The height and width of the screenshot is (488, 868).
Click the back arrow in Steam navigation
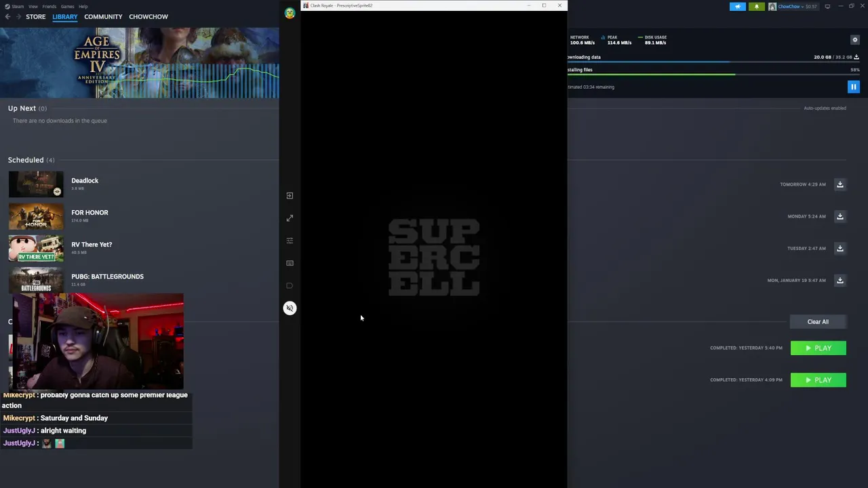coord(7,16)
